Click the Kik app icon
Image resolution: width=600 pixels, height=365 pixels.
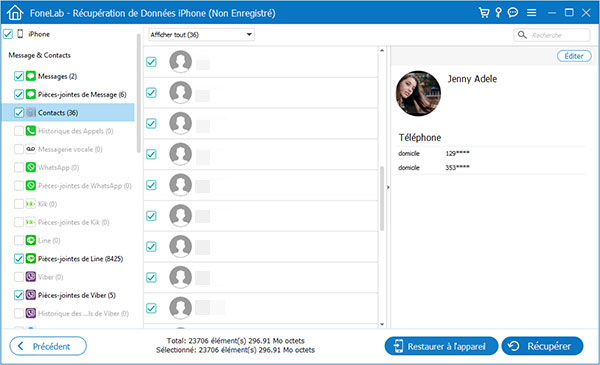[31, 204]
